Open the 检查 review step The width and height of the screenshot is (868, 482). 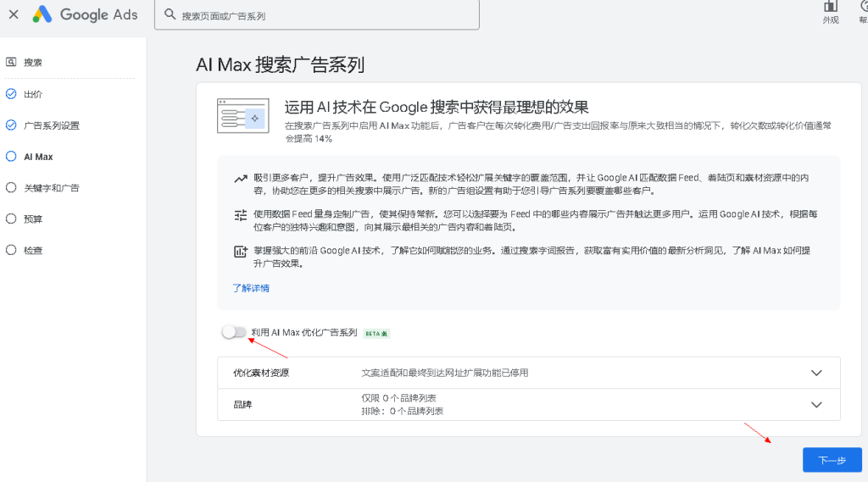tap(33, 250)
